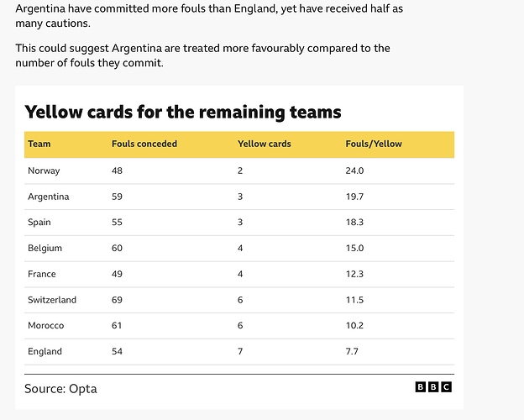The image size is (524, 420).
Task: Select the Argentina team cell
Action: tap(49, 197)
